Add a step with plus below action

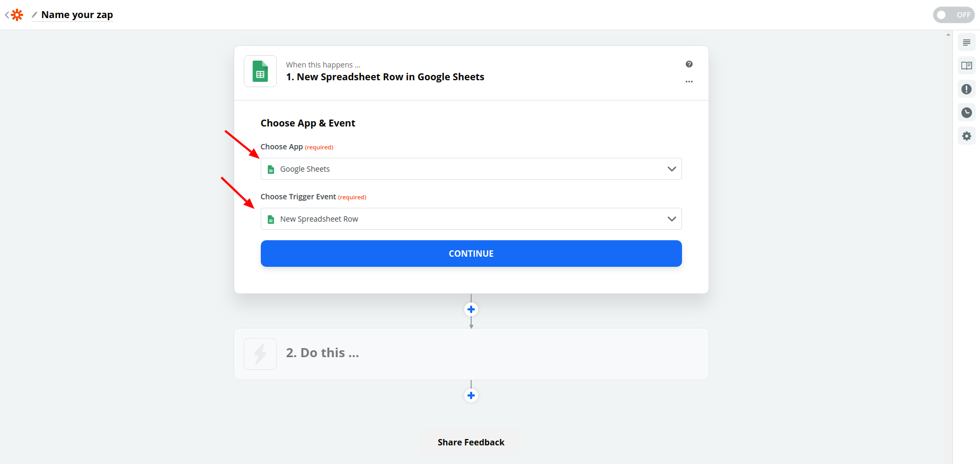(x=471, y=395)
